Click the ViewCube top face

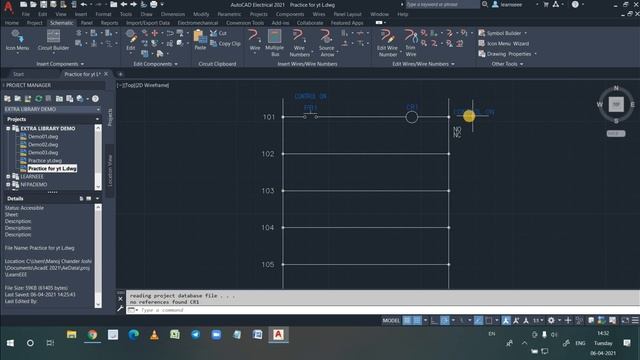[616, 104]
